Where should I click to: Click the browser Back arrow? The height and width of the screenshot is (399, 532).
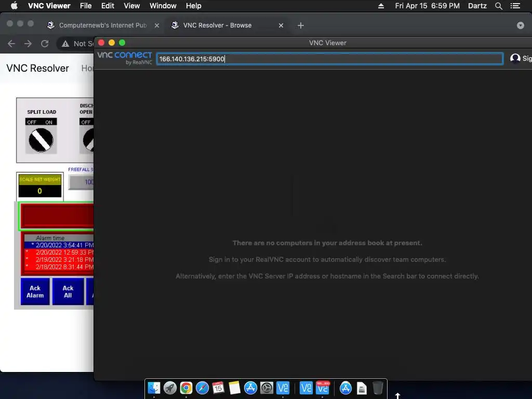[x=11, y=44]
